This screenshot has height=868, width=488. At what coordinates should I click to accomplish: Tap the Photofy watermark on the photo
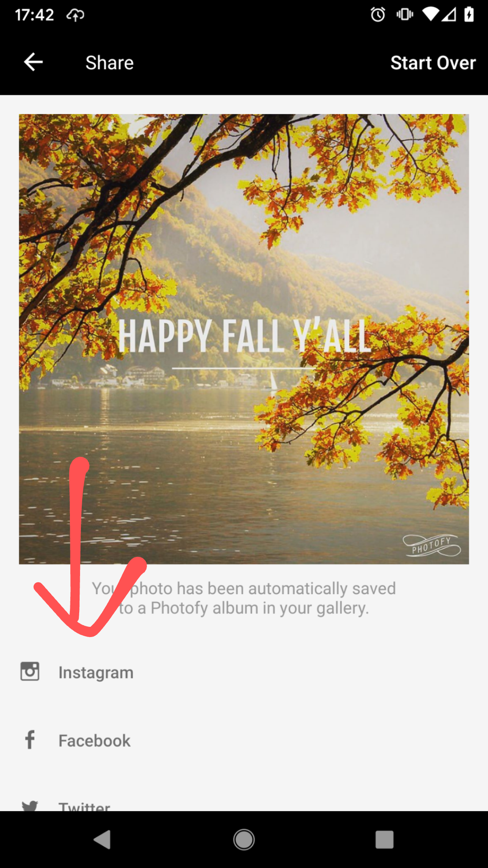(x=432, y=545)
